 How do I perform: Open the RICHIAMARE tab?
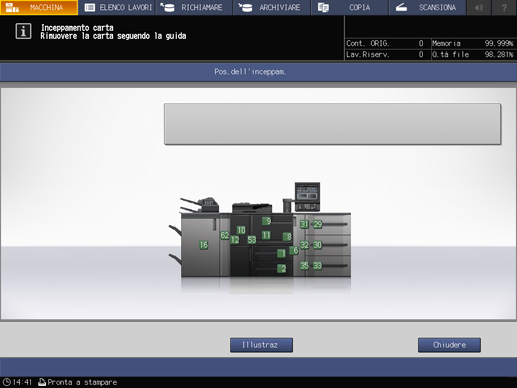pyautogui.click(x=195, y=7)
